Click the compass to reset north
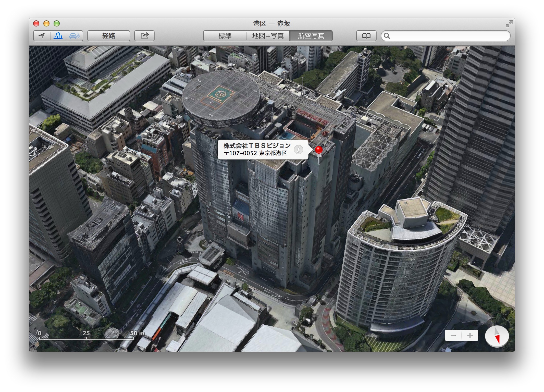544x392 pixels. click(x=497, y=336)
